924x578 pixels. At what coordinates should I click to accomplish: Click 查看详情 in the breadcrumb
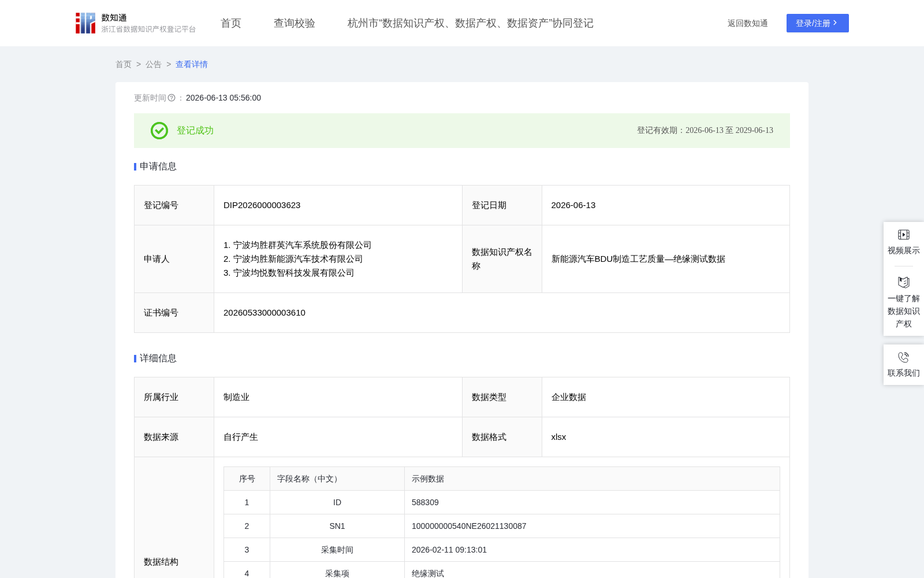click(x=192, y=64)
